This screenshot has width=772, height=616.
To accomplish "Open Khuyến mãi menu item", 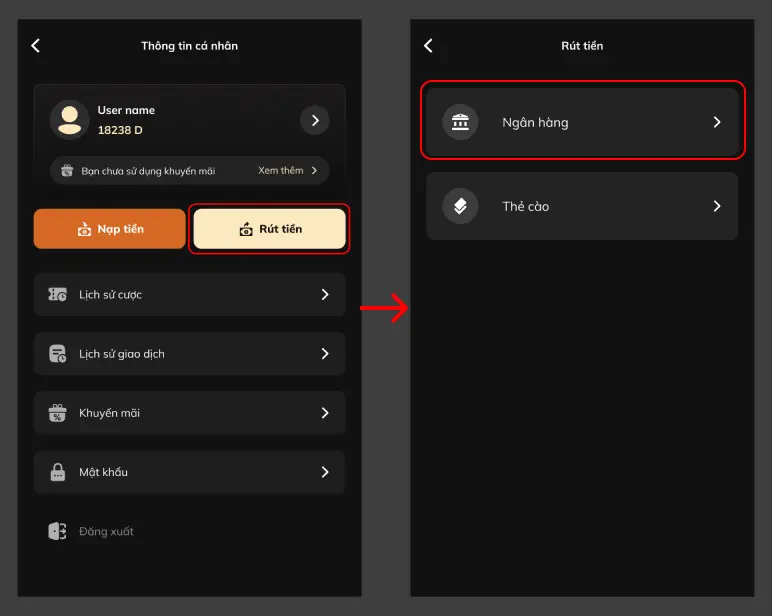I will click(190, 413).
